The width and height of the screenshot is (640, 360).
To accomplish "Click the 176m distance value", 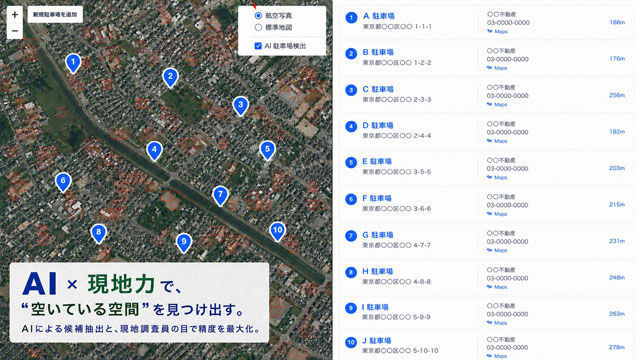I will coord(617,59).
